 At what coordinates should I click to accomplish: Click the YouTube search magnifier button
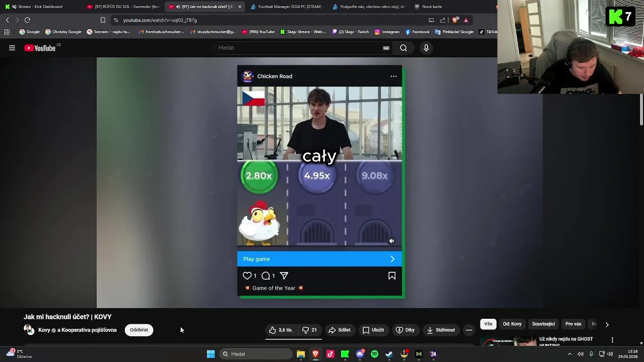pyautogui.click(x=404, y=48)
